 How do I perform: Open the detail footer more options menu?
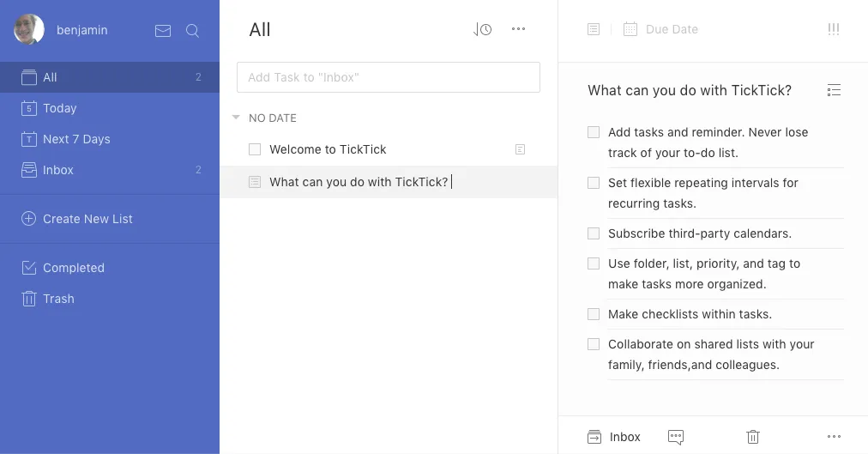pos(834,436)
